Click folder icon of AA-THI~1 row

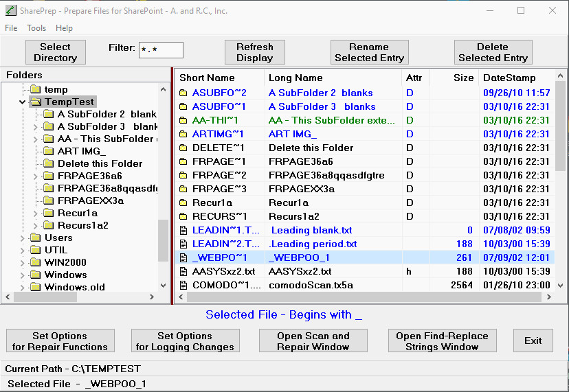coord(183,121)
